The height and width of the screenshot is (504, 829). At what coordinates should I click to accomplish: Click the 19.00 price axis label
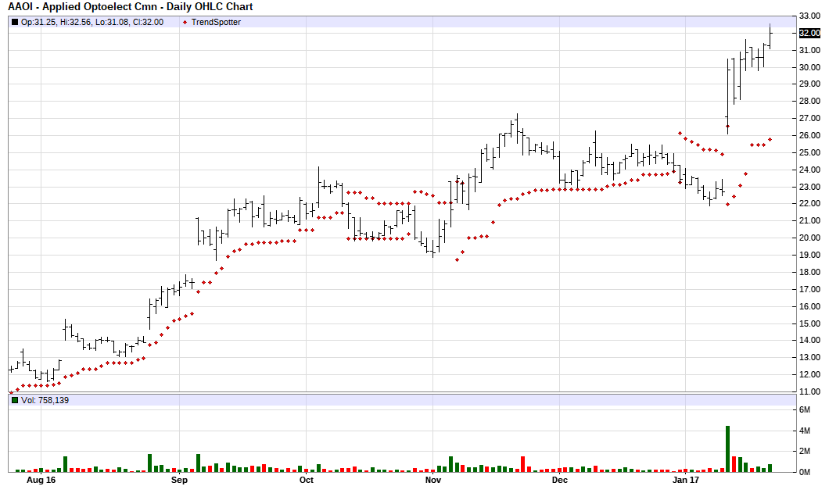click(x=809, y=256)
